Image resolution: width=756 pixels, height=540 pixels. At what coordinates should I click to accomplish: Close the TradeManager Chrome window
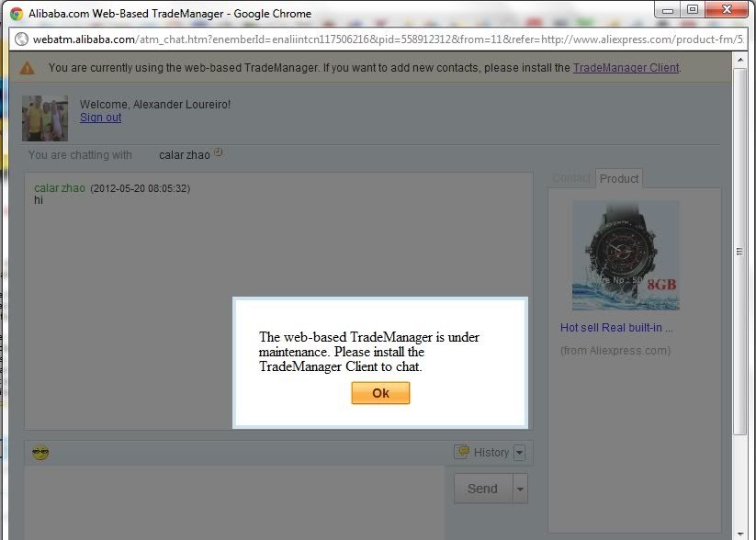click(727, 9)
